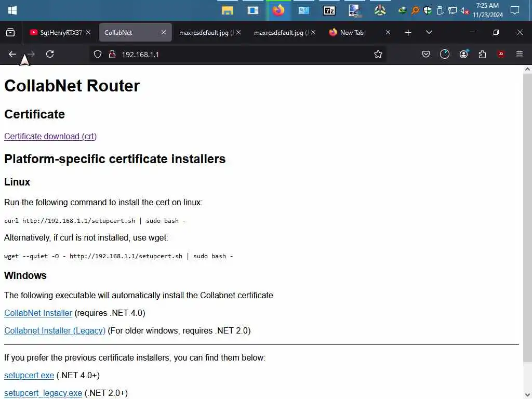
Task: Go back to the previous page
Action: pyautogui.click(x=12, y=54)
